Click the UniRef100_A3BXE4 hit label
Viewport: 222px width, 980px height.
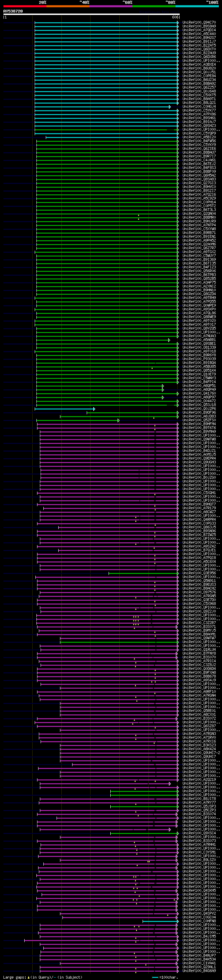pyautogui.click(x=199, y=64)
